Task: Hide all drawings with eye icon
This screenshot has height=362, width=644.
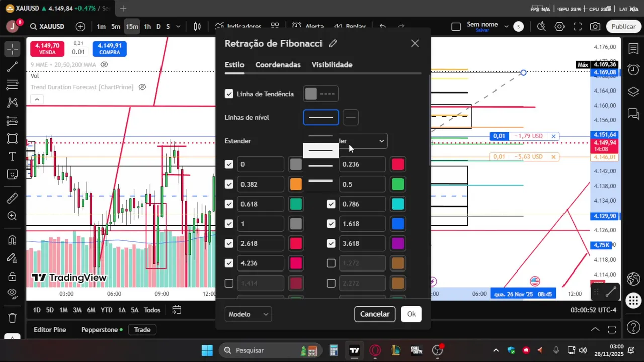Action: click(x=13, y=294)
